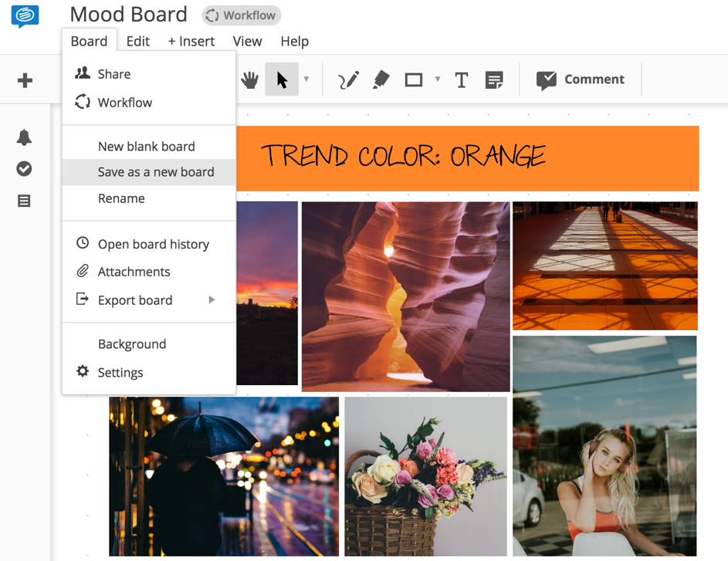Image resolution: width=728 pixels, height=561 pixels.
Task: Select the orange floor shadows photo
Action: coord(605,266)
